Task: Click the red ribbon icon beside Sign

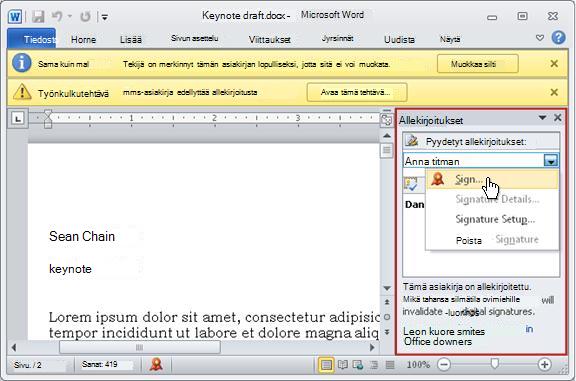Action: pos(438,179)
